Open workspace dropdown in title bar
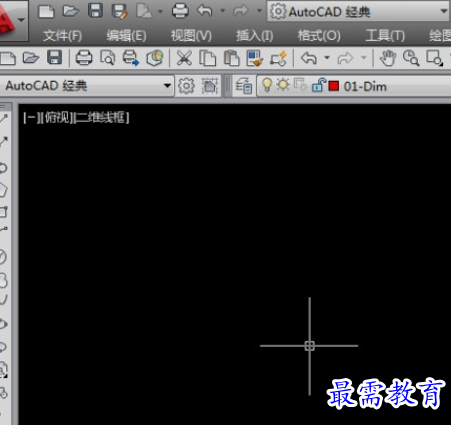 (x=359, y=12)
